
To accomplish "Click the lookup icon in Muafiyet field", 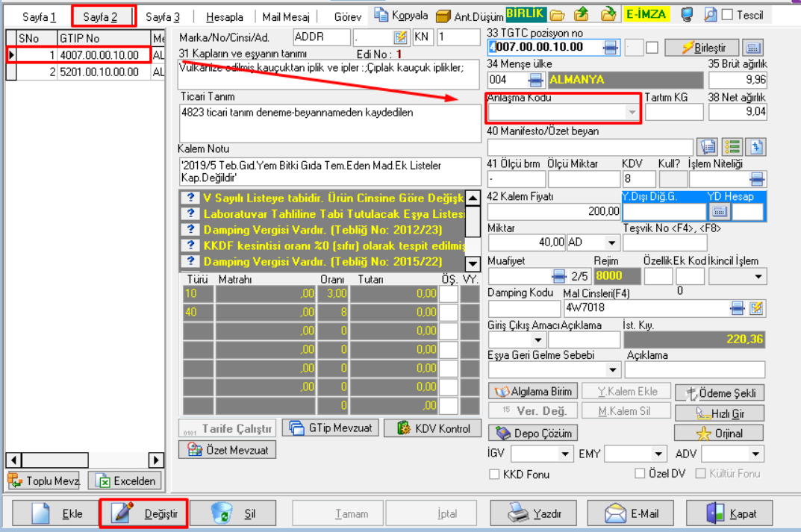I will click(x=559, y=276).
